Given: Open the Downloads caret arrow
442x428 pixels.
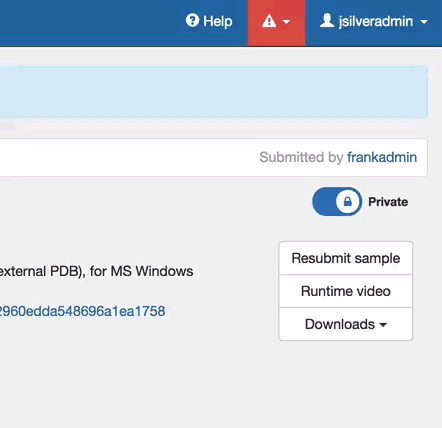Looking at the screenshot, I should 383,325.
